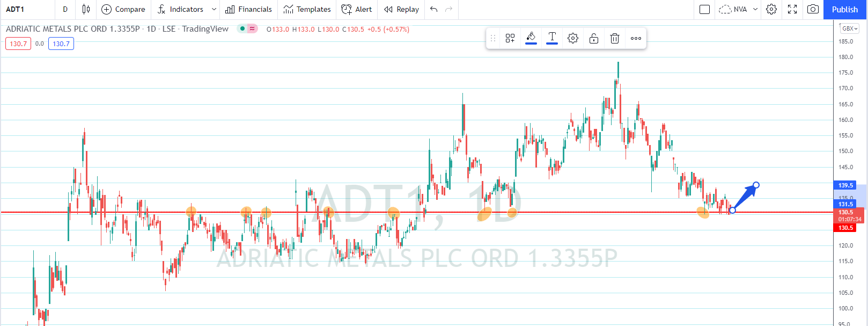The image size is (868, 326).
Task: Select the arrow's lower anchor point
Action: click(x=732, y=210)
